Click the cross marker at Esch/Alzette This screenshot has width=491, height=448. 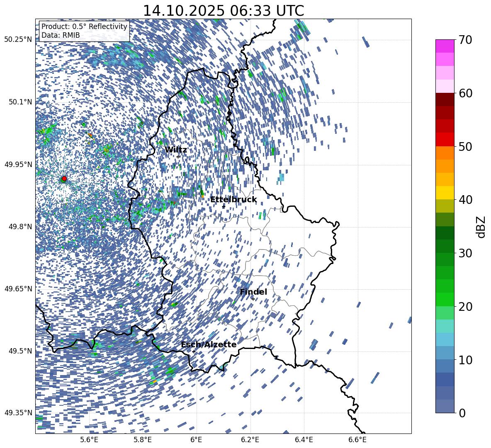[194, 351]
